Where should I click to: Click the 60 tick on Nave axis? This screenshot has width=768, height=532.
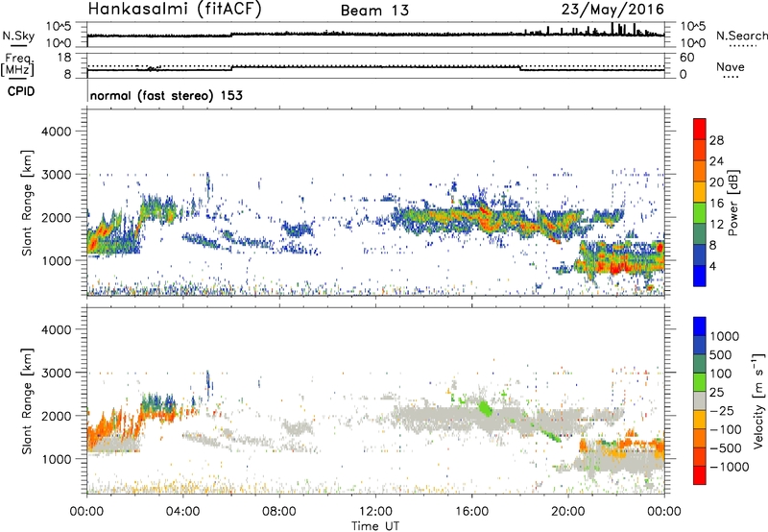click(x=686, y=58)
